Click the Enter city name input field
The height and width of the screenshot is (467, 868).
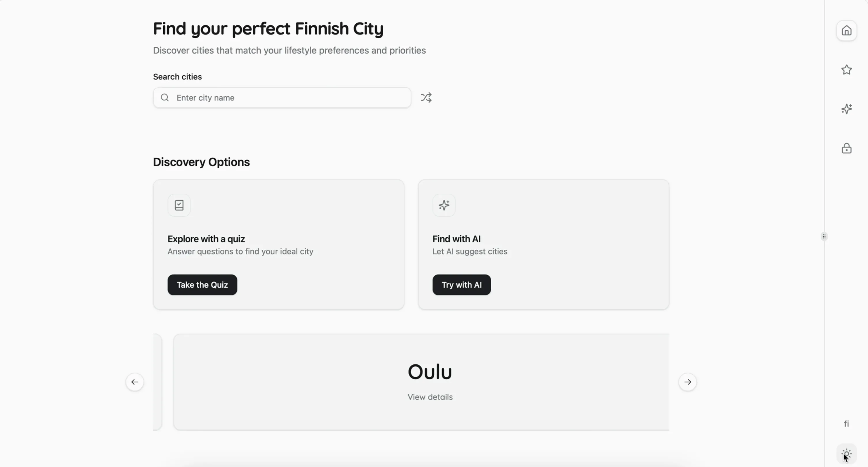point(282,97)
